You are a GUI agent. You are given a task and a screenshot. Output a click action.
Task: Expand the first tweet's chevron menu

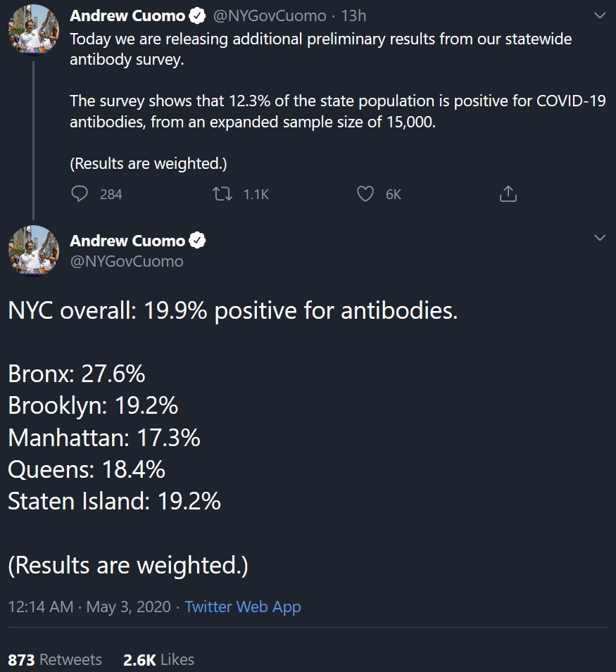tap(600, 15)
